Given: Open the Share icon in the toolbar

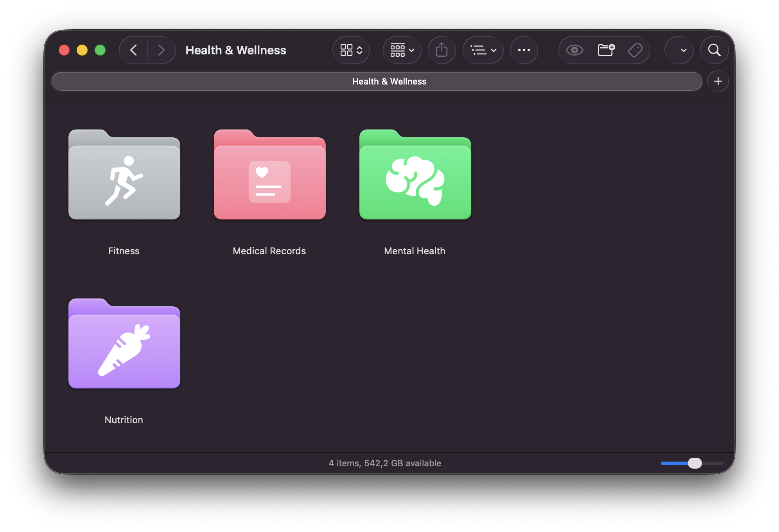Looking at the screenshot, I should [x=442, y=50].
